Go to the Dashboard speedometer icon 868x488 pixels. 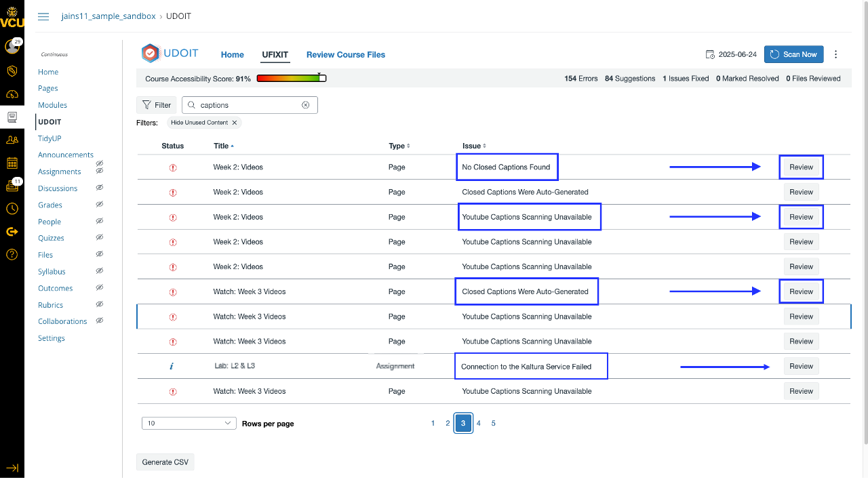point(12,94)
